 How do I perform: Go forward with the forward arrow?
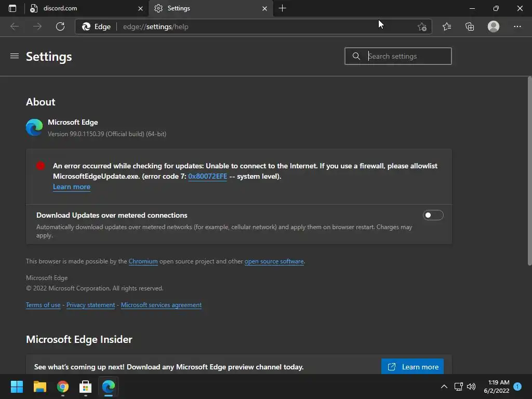[x=37, y=26]
